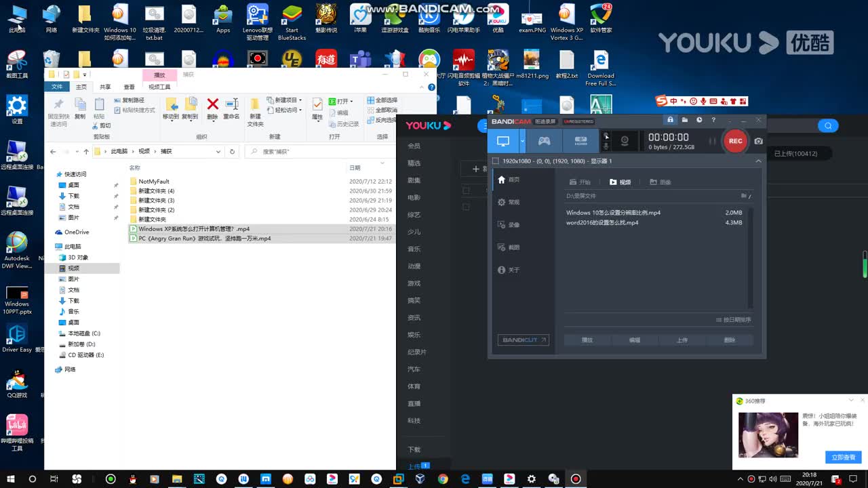Click the Youku search icon button

827,125
